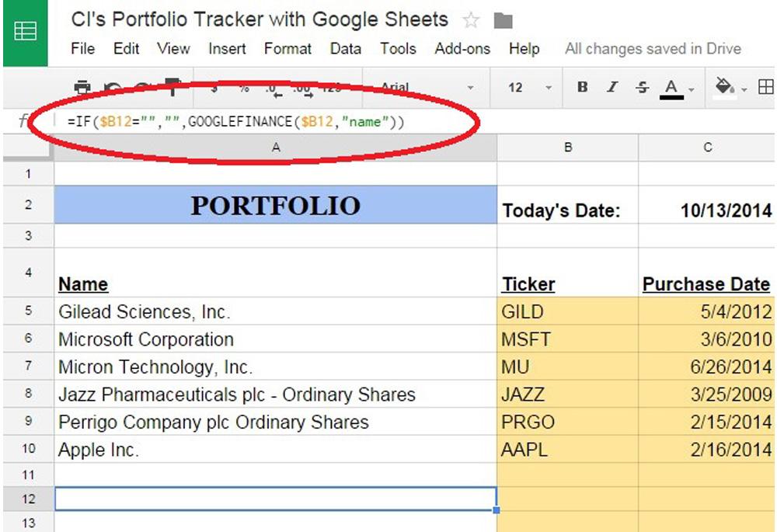Screen dimensions: 777x532
Task: Select the Gilead Sciences, Inc. cell
Action: coord(276,311)
